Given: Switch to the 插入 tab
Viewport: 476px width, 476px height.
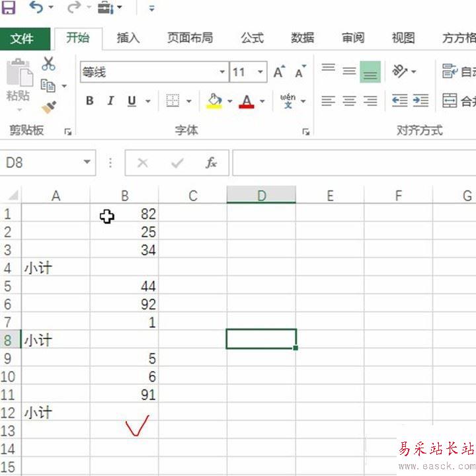Looking at the screenshot, I should point(128,38).
